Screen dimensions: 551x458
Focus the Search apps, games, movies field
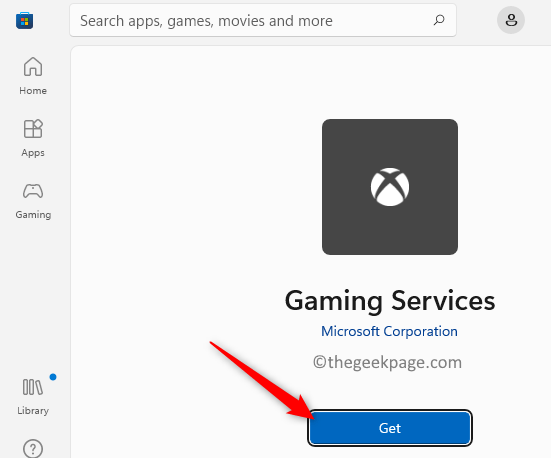coord(263,20)
